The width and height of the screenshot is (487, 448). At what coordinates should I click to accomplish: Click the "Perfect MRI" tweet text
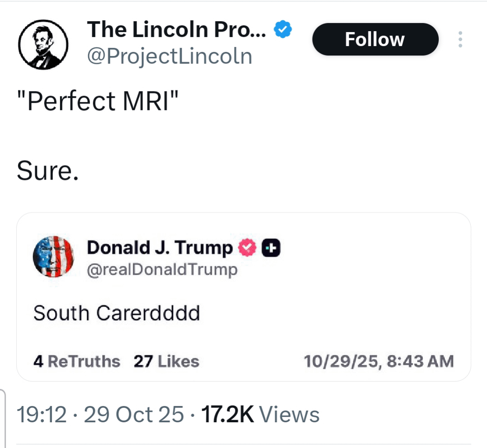tap(98, 100)
